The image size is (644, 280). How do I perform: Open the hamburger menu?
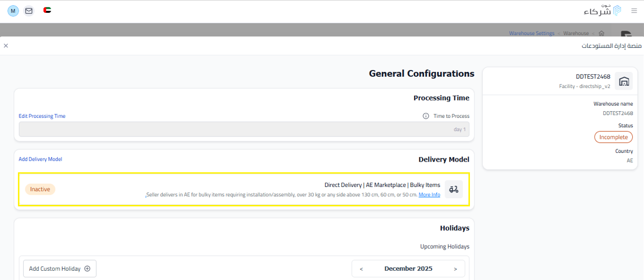[634, 10]
